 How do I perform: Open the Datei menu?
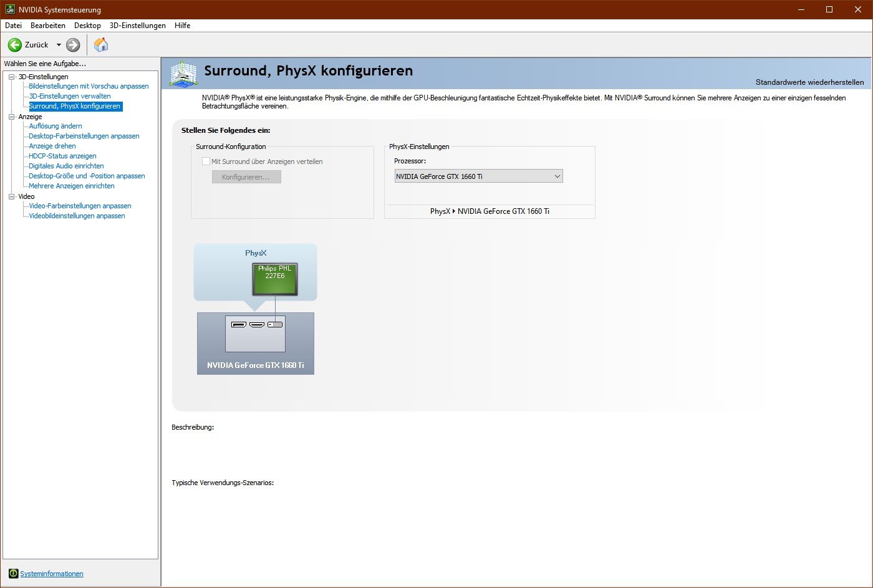pyautogui.click(x=13, y=26)
